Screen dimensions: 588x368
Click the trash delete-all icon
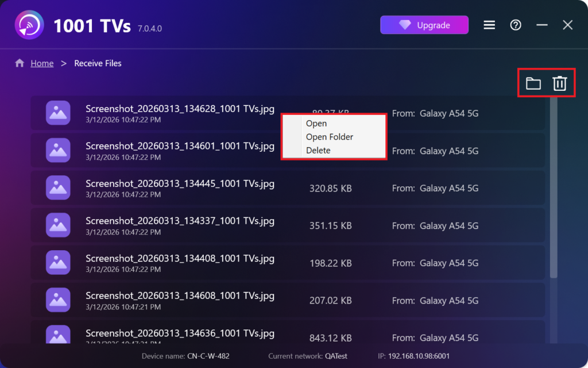(559, 84)
